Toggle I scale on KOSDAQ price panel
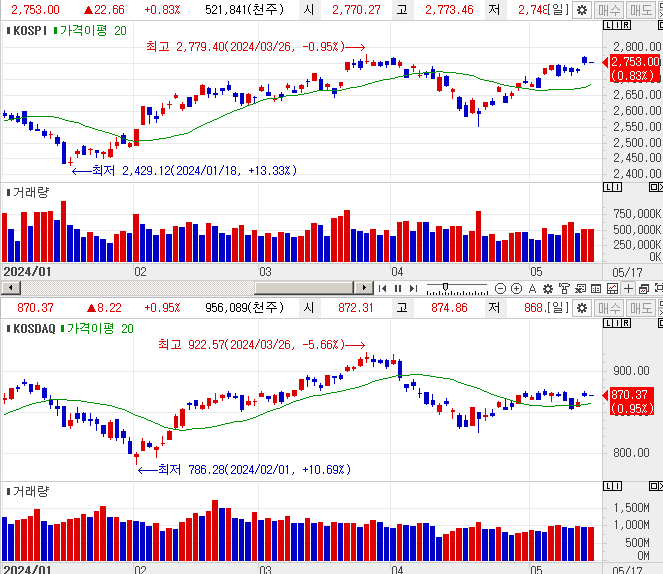 coord(617,323)
